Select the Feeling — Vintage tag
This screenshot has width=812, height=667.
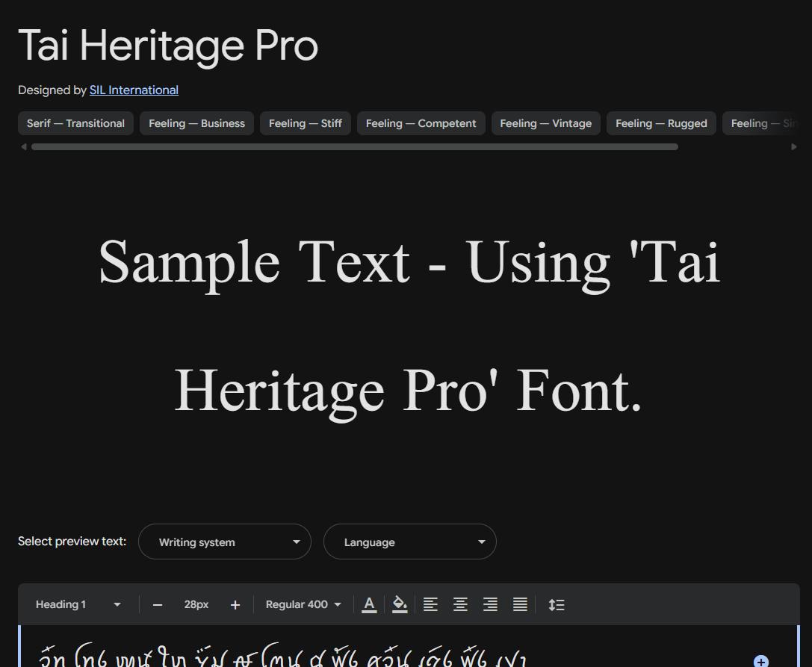click(546, 123)
